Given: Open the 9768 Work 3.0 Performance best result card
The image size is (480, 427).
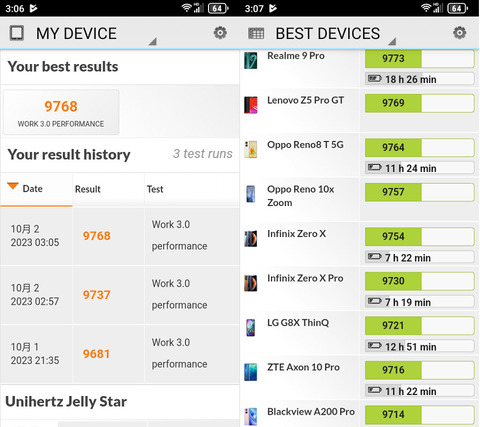Looking at the screenshot, I should [61, 112].
